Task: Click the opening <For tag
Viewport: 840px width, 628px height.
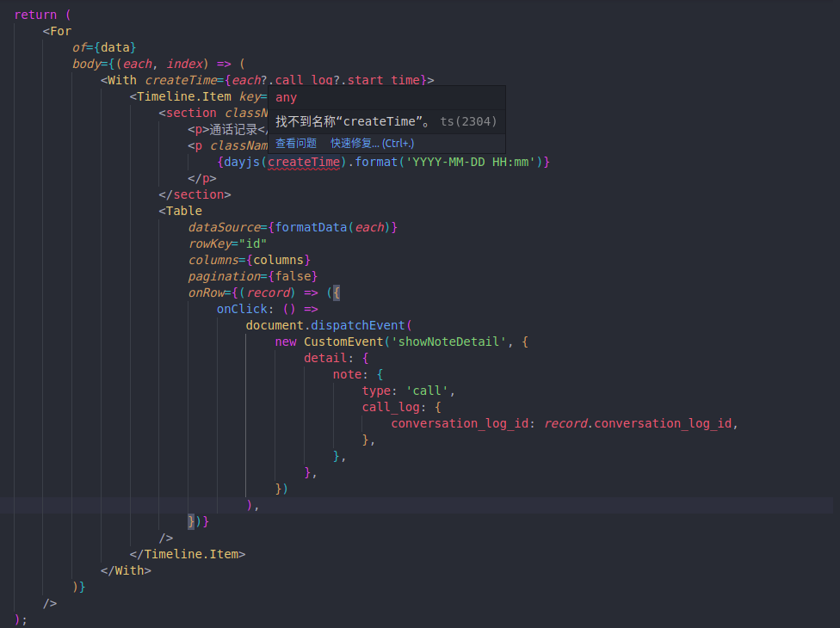Action: (x=57, y=31)
